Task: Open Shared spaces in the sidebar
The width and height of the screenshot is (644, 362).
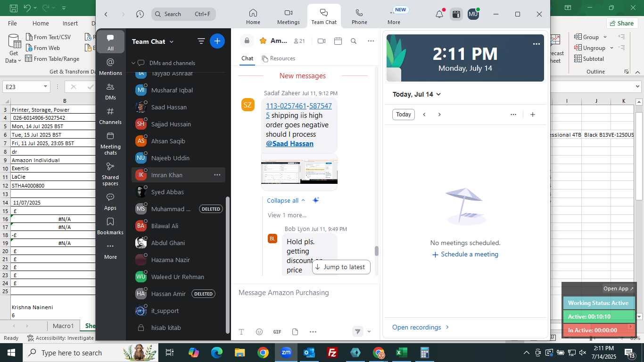Action: [x=110, y=174]
